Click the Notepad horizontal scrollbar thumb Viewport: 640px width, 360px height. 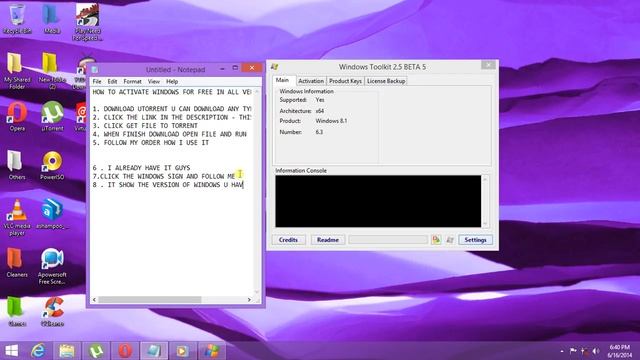[x=149, y=300]
